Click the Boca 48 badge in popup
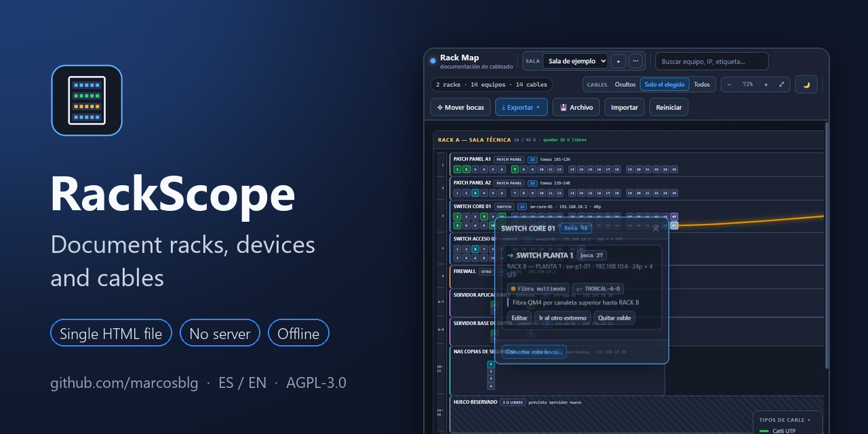This screenshot has height=434, width=868. pyautogui.click(x=576, y=228)
